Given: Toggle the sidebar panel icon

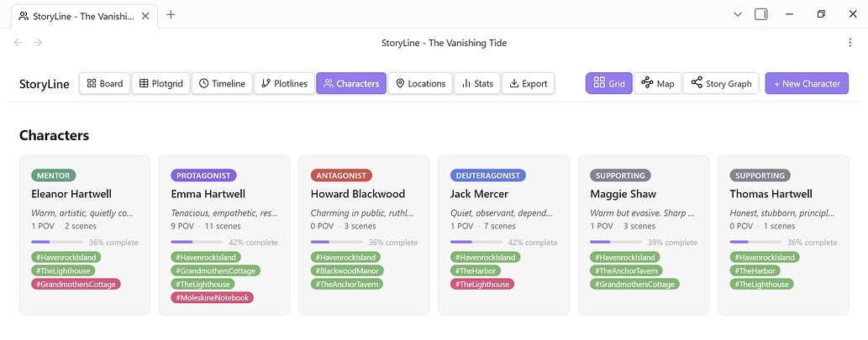Looking at the screenshot, I should [761, 14].
